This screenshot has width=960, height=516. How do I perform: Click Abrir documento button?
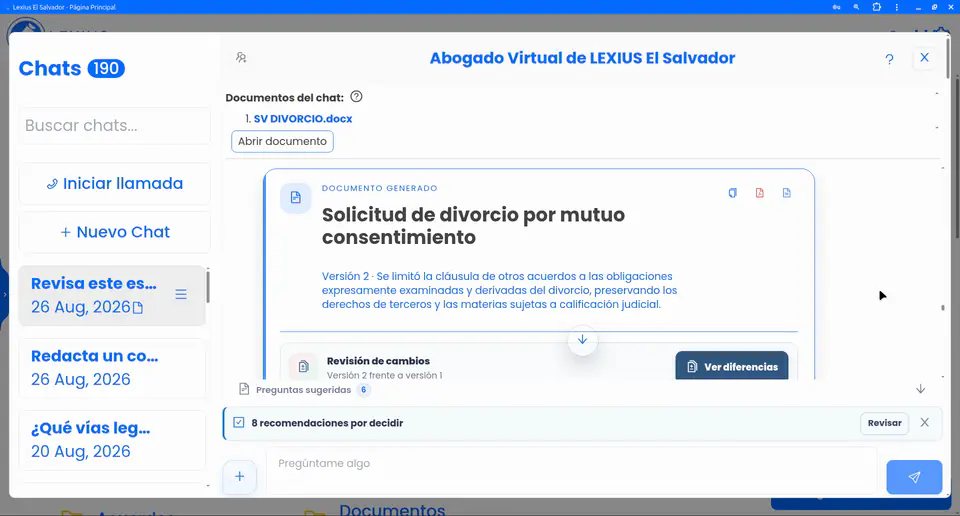click(x=282, y=141)
